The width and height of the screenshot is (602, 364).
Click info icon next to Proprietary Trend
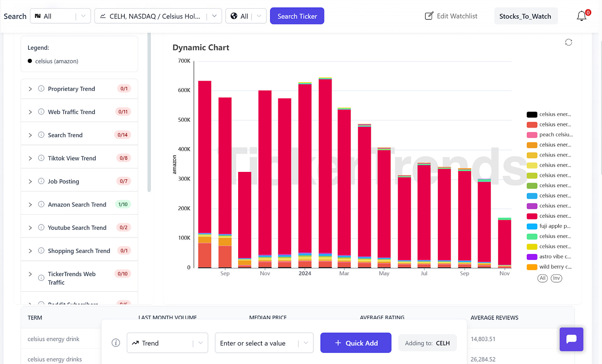pos(41,88)
